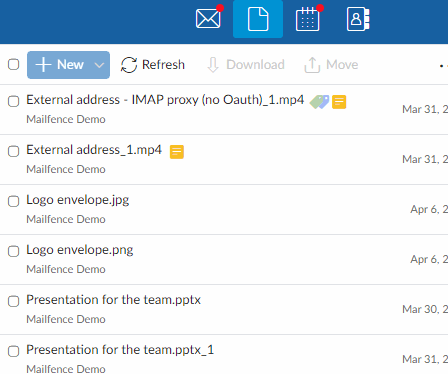Open the Logo envelope.png file
The height and width of the screenshot is (374, 448).
coord(80,250)
